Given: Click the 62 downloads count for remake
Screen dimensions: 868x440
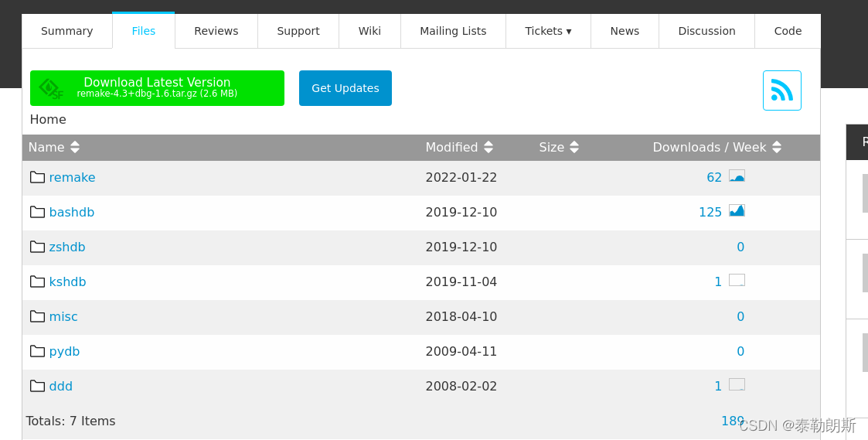Looking at the screenshot, I should coord(714,177).
